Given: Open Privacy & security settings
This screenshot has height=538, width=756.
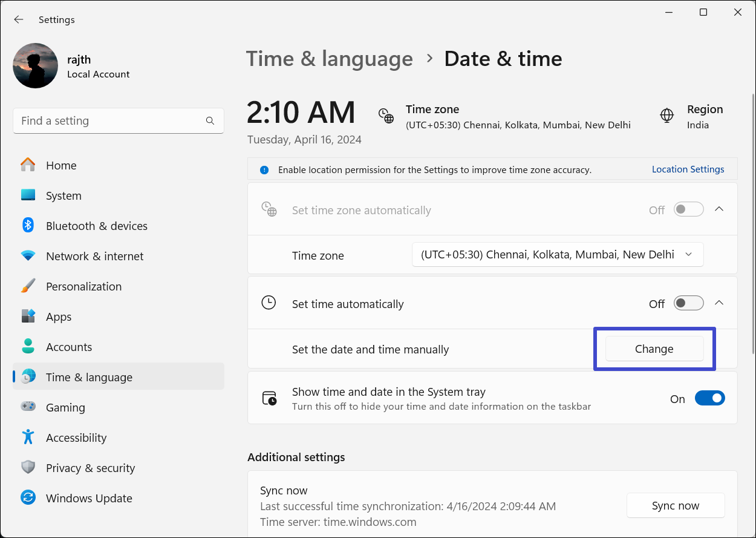Looking at the screenshot, I should pyautogui.click(x=90, y=468).
